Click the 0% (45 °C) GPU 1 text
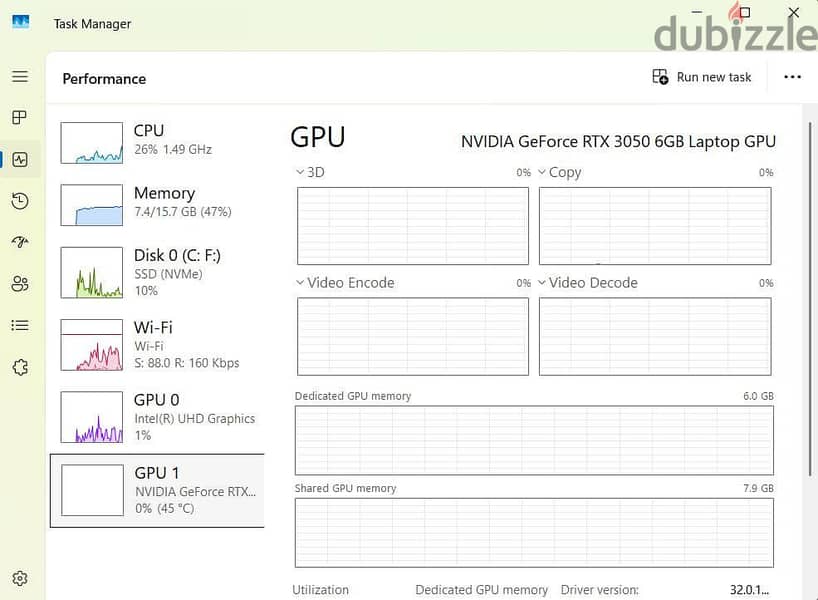The width and height of the screenshot is (818, 600). click(165, 508)
